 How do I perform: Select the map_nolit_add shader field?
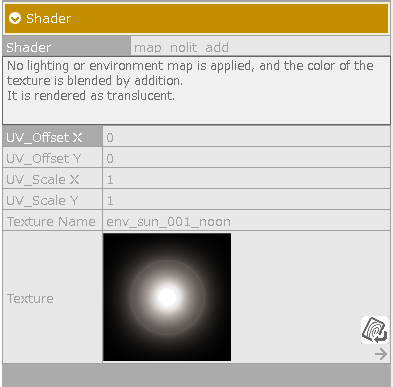(260, 47)
